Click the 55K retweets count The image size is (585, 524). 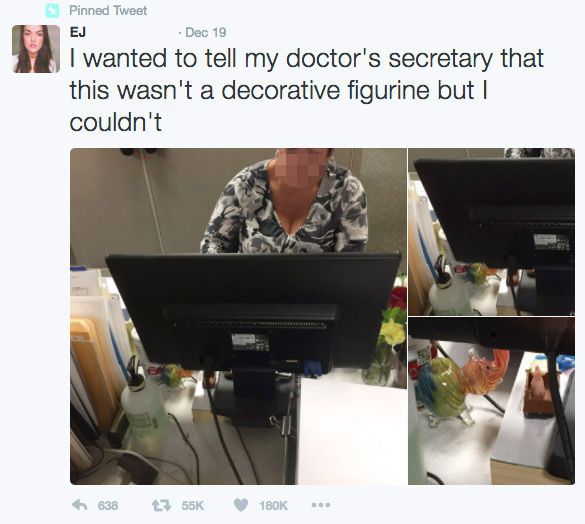[193, 505]
